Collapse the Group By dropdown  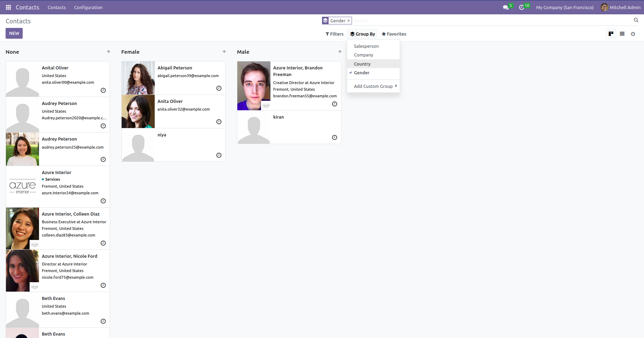362,34
